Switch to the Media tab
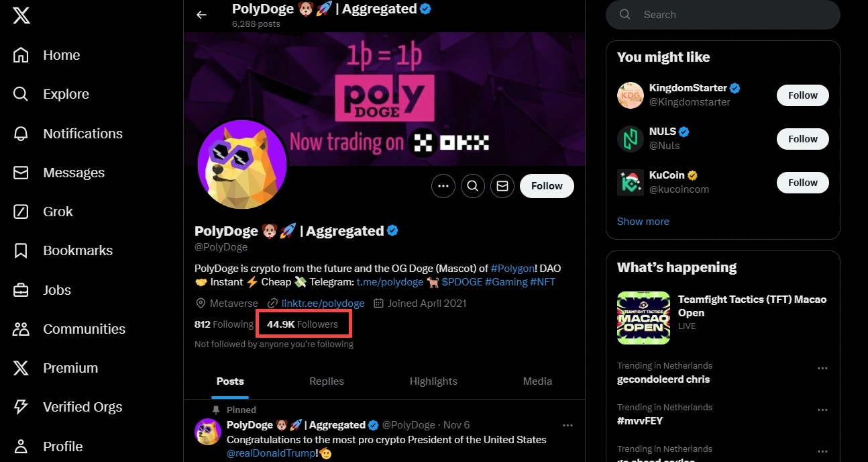This screenshot has width=868, height=462. click(537, 381)
